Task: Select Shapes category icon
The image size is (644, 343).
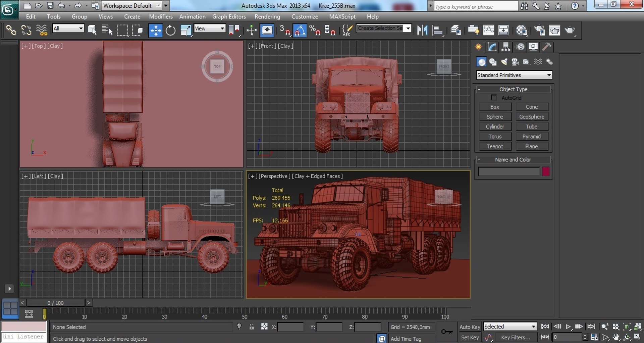Action: tap(493, 62)
